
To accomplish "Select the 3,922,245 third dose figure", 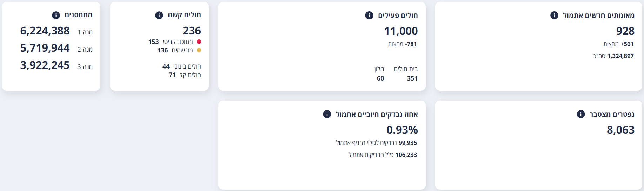I will [x=45, y=65].
